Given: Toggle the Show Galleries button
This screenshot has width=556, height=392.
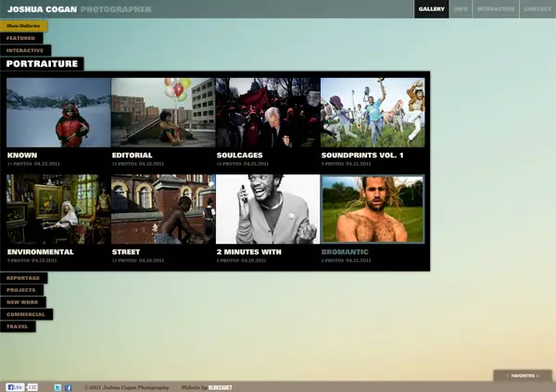Looking at the screenshot, I should tap(23, 26).
